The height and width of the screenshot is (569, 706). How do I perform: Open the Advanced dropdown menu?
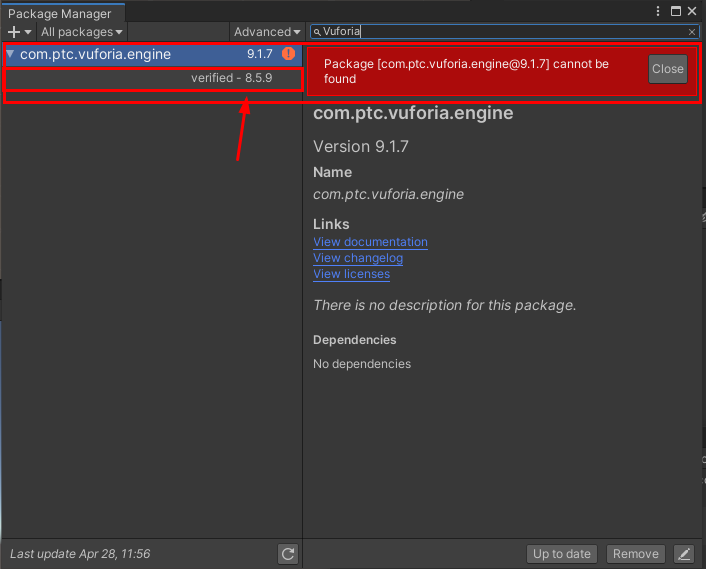[x=267, y=32]
